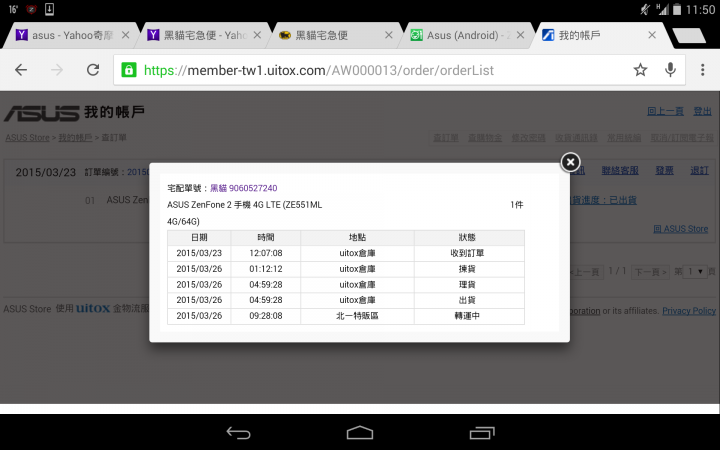Viewport: 720px width, 450px height.
Task: Open 發票 invoice link
Action: (x=664, y=170)
